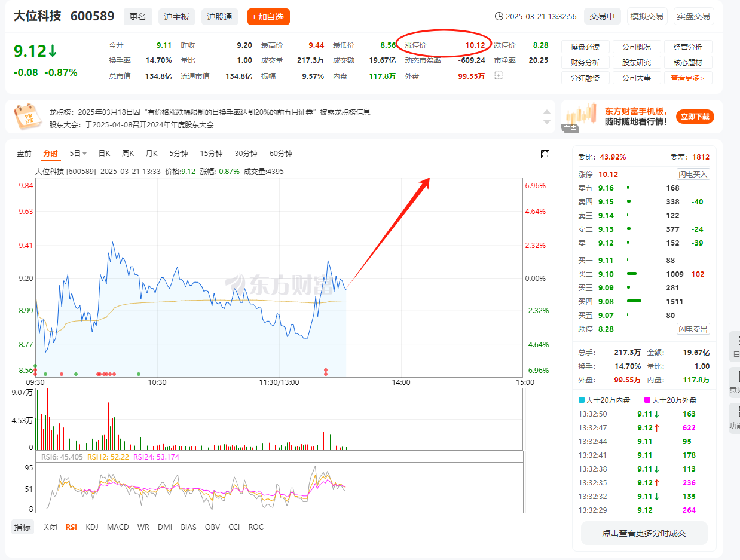The height and width of the screenshot is (560, 740).
Task: Add stock via 加自选 button
Action: 268,17
